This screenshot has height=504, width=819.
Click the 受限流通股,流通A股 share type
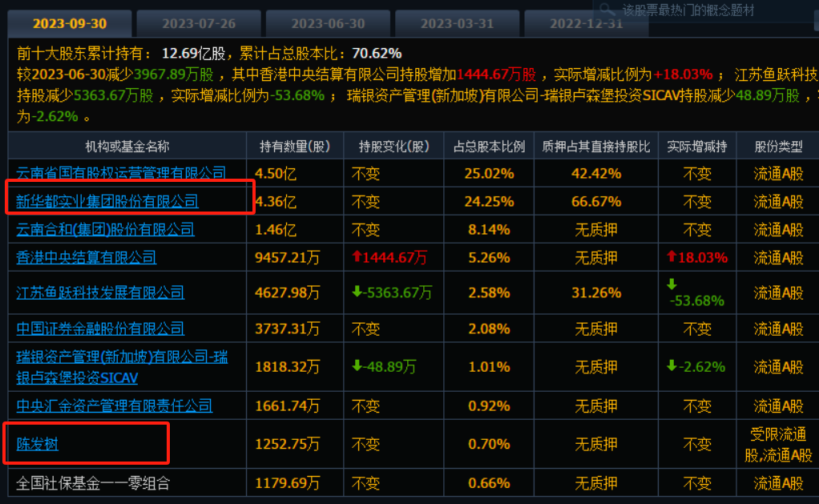tap(778, 445)
